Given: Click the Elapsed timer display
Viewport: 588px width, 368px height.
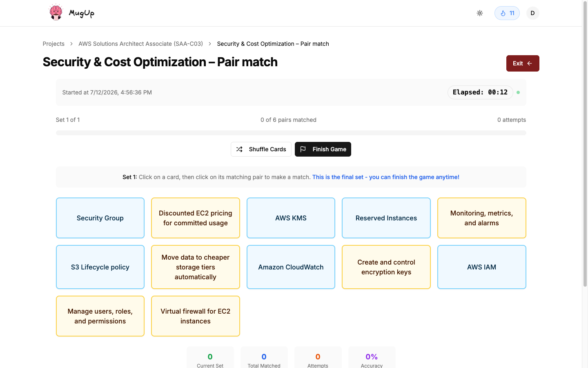Looking at the screenshot, I should pyautogui.click(x=480, y=92).
